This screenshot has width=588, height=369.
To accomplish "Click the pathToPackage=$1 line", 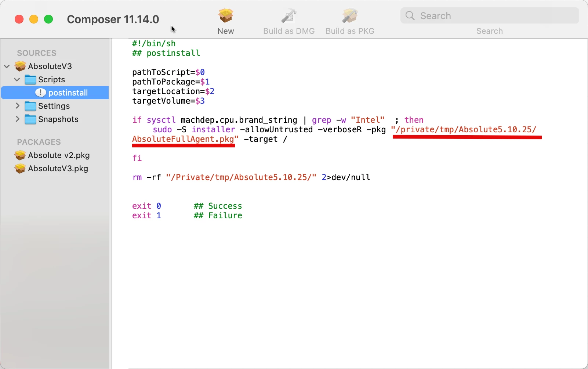I will [171, 82].
